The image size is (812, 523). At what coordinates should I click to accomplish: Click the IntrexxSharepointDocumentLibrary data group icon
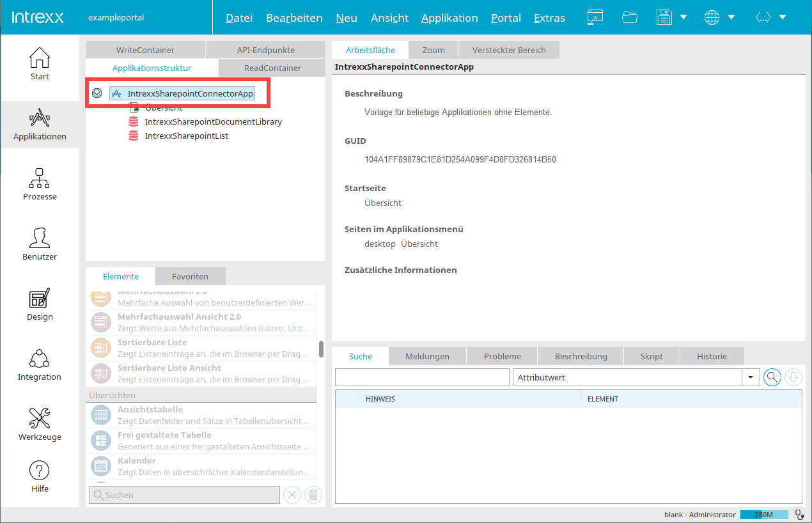point(134,121)
